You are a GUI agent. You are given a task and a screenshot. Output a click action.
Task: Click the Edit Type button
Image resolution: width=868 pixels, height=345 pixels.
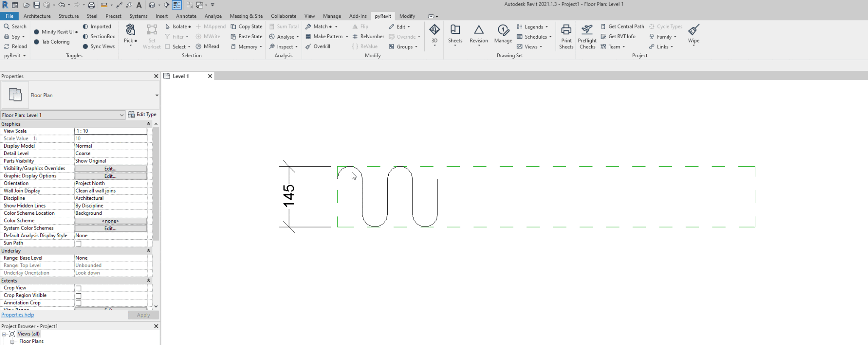coord(142,115)
